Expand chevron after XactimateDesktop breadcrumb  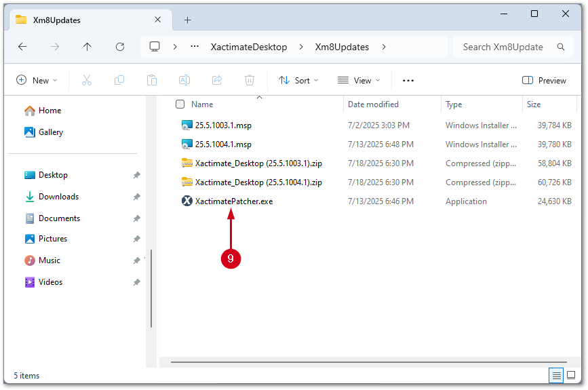point(301,47)
